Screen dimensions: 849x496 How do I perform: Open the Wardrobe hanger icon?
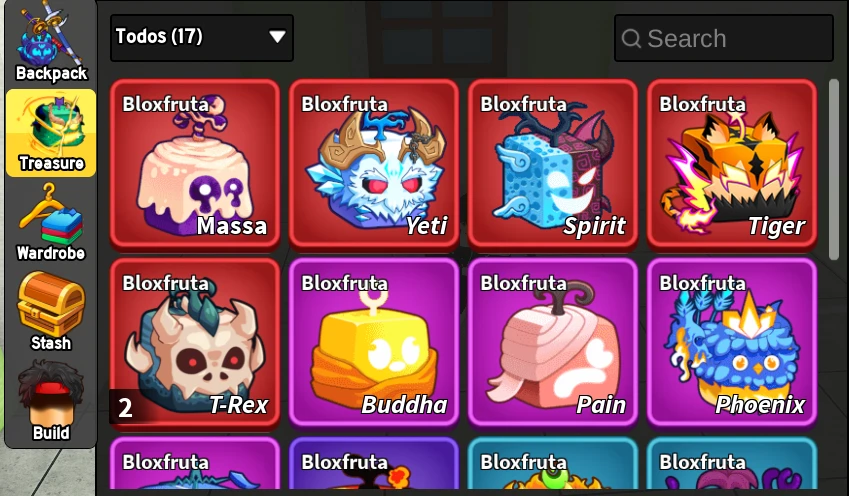coord(51,223)
